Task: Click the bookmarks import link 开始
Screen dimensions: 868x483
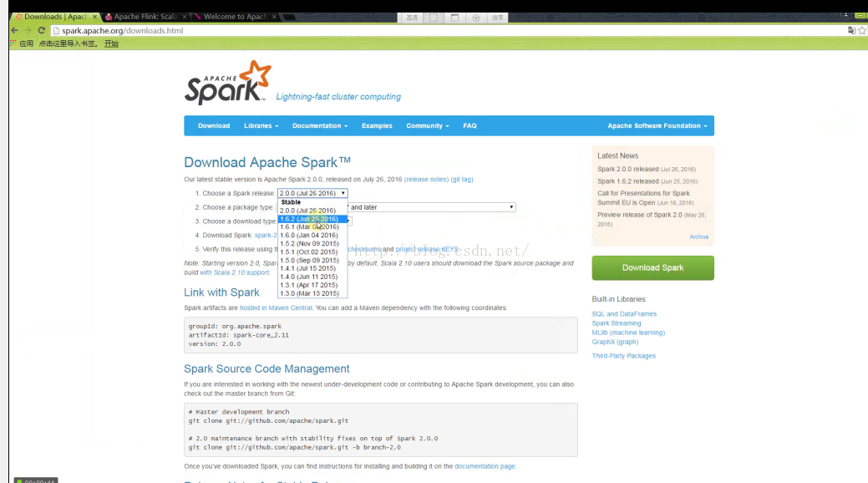Action: (x=111, y=43)
